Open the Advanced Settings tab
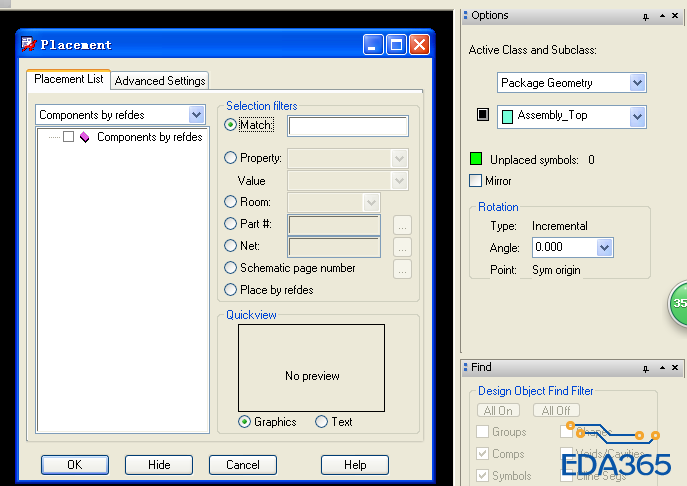This screenshot has width=687, height=486. coord(159,81)
